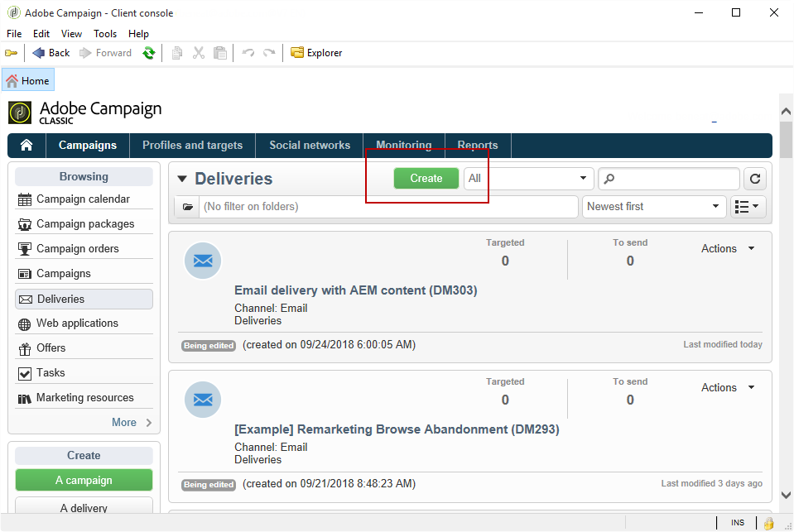This screenshot has height=532, width=794.
Task: Switch to the Reports tab
Action: pos(478,146)
